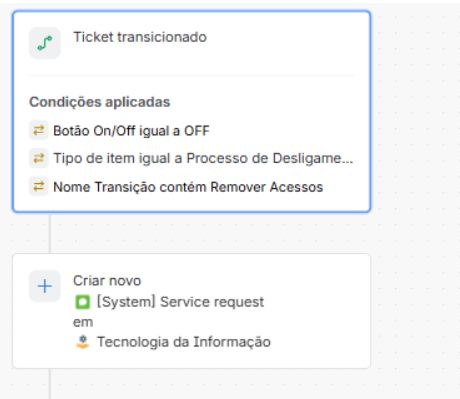Open the Tipo de item igual a Processo condition
This screenshot has height=399, width=460.
[x=203, y=158]
